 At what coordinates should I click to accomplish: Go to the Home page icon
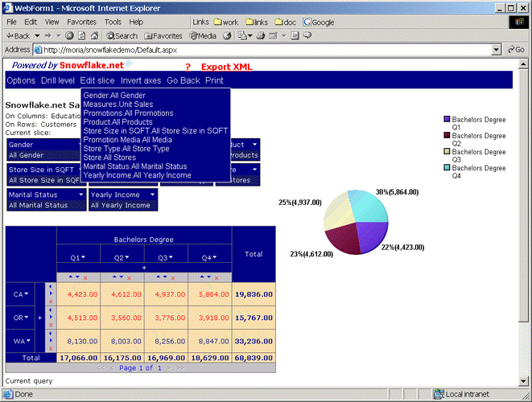click(x=94, y=35)
